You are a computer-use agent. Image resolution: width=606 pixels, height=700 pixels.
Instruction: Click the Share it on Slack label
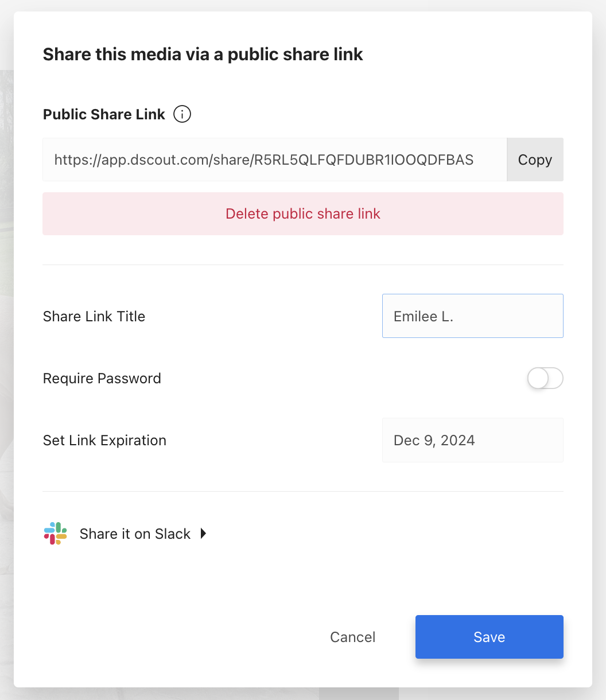click(x=135, y=534)
